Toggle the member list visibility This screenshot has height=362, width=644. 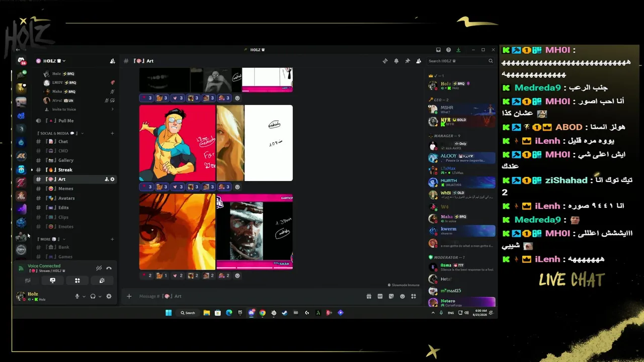click(419, 61)
